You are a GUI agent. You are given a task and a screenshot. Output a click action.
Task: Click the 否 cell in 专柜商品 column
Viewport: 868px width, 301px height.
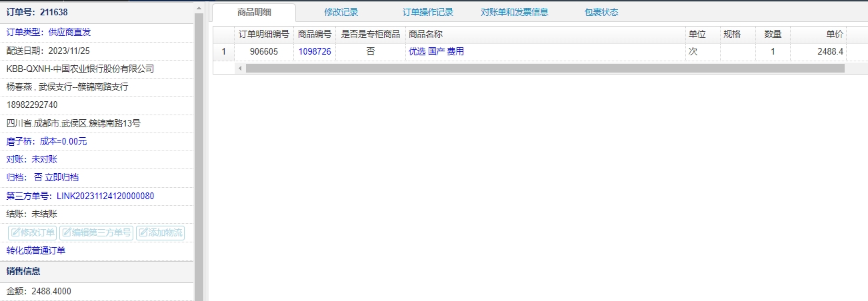tap(371, 51)
